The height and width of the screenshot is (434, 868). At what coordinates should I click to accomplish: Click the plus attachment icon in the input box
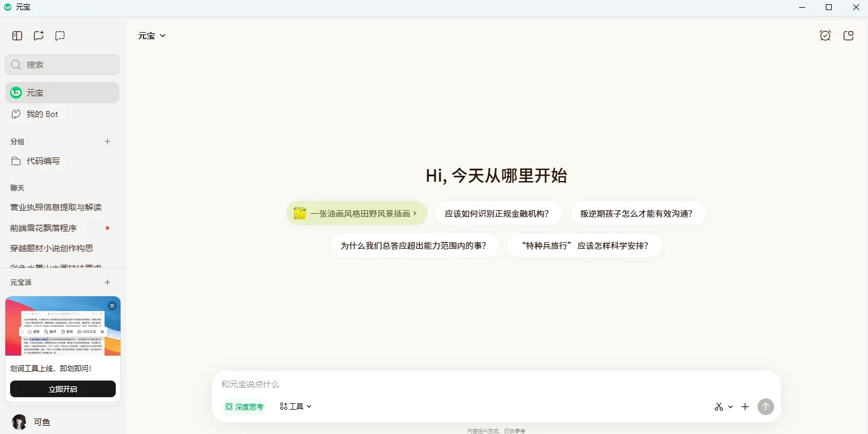click(745, 407)
